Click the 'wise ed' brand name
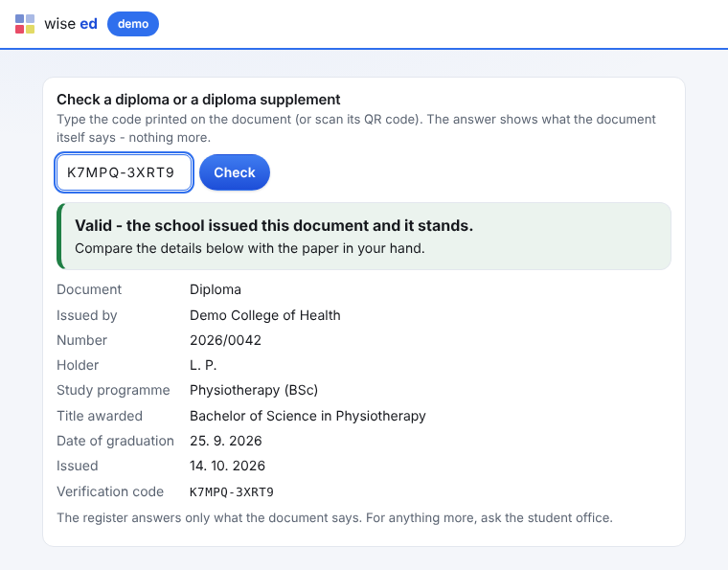728x570 pixels. point(71,24)
